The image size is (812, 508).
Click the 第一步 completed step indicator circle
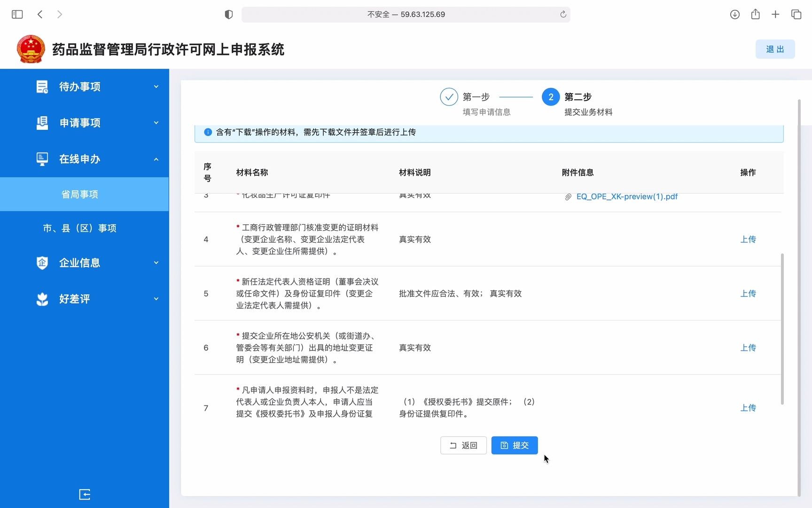point(449,96)
